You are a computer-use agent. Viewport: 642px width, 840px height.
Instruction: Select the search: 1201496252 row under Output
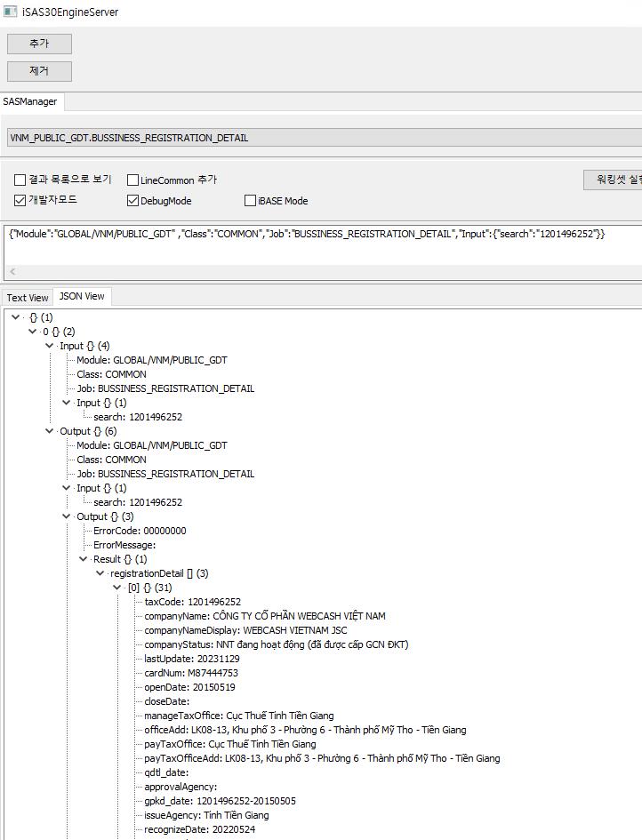pyautogui.click(x=138, y=502)
